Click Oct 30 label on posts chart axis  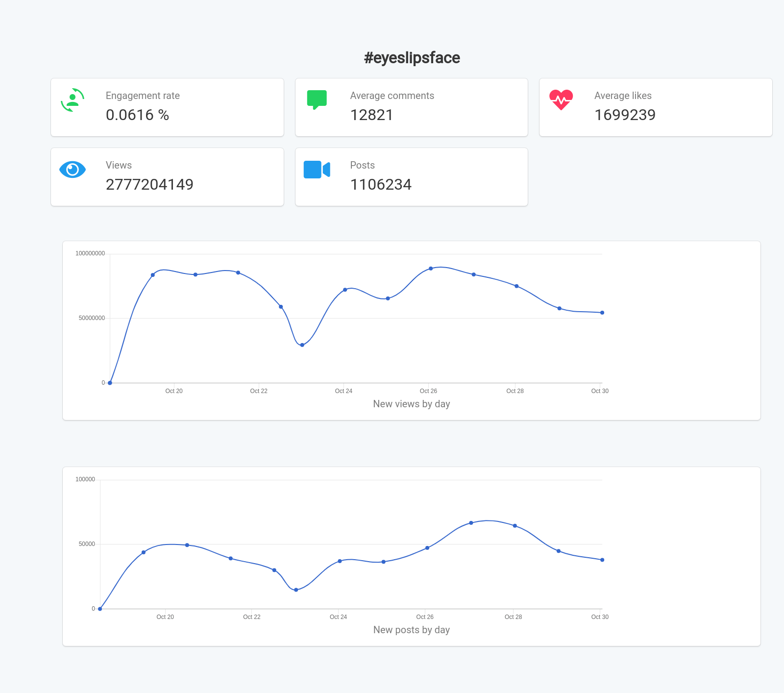[600, 617]
